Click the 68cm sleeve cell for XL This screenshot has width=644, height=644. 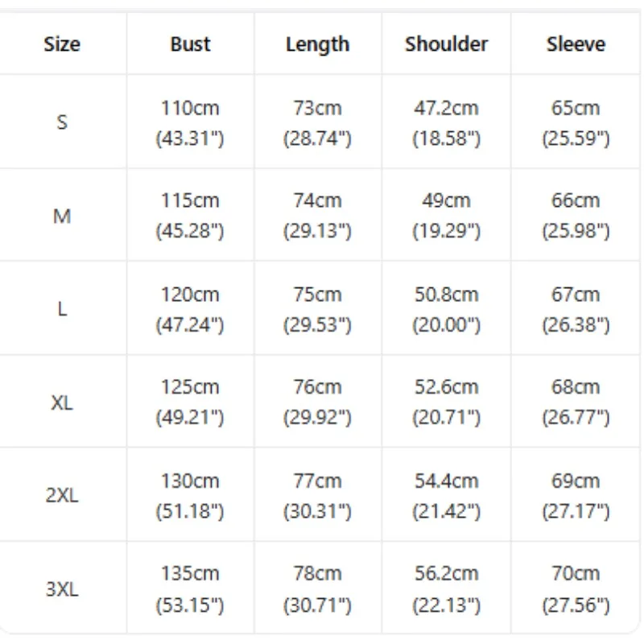click(576, 402)
